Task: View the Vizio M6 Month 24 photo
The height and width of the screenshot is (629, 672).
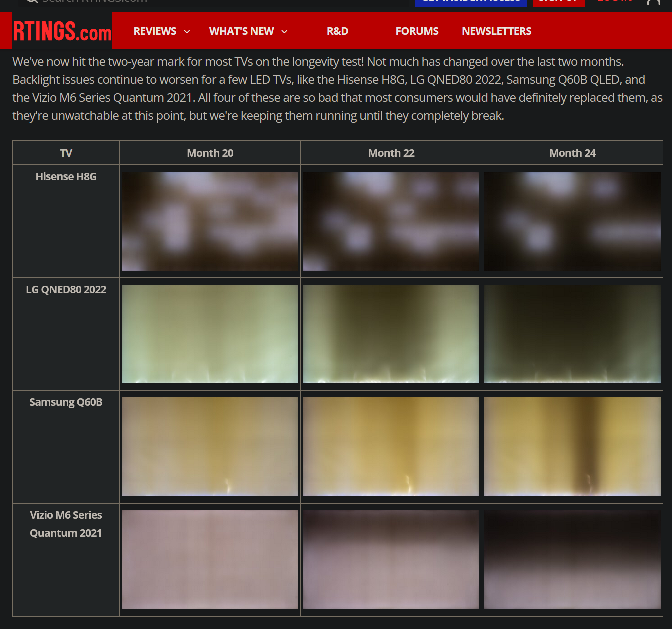Action: pyautogui.click(x=572, y=559)
